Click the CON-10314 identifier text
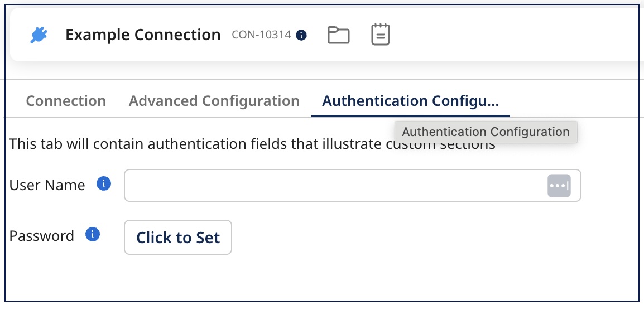Image resolution: width=644 pixels, height=310 pixels. 261,35
